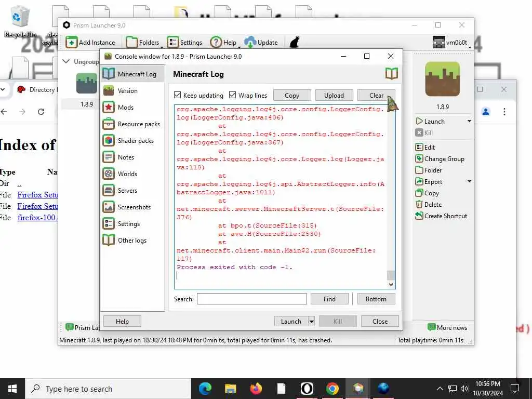Click the Find button
This screenshot has width=532, height=399.
329,299
